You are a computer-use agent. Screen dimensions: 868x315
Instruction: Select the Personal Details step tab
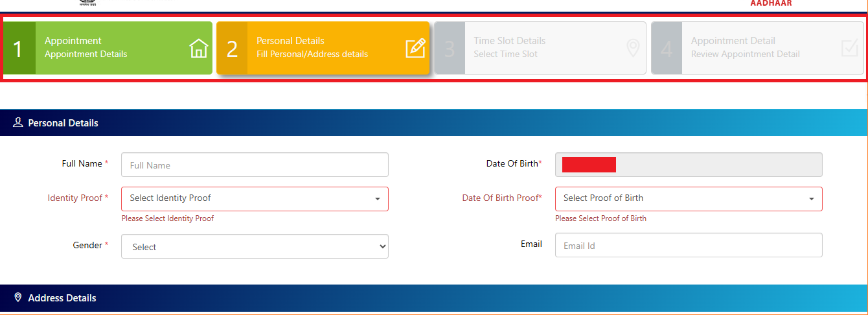click(x=324, y=47)
